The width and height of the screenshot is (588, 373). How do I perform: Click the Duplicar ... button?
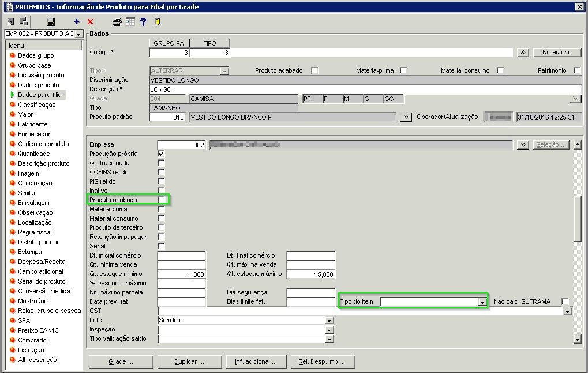189,362
